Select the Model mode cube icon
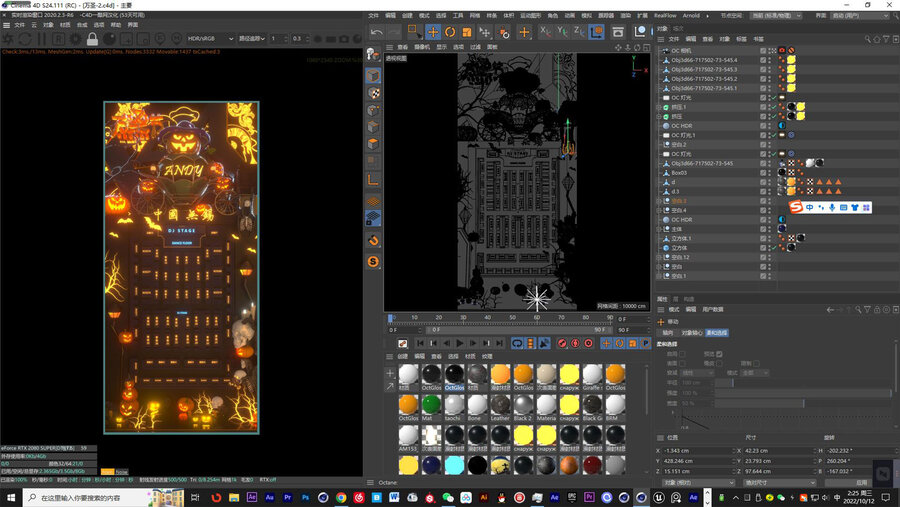 [x=373, y=75]
